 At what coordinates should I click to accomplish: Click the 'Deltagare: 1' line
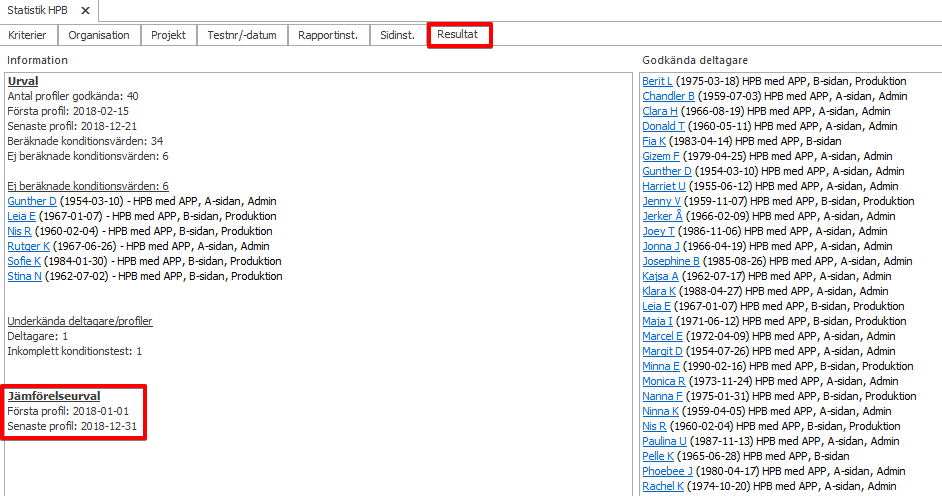click(38, 336)
